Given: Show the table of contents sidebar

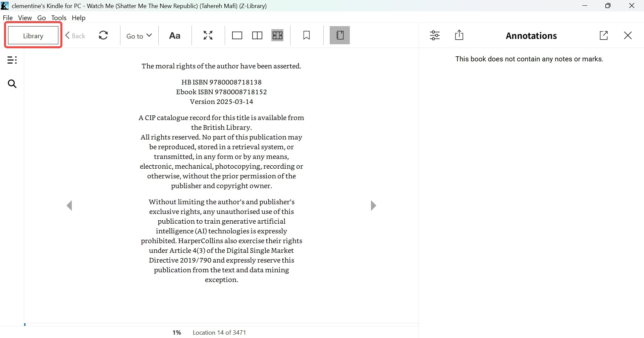Looking at the screenshot, I should click(x=12, y=60).
